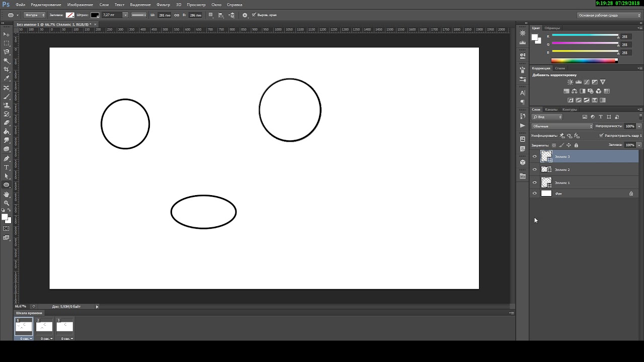The width and height of the screenshot is (644, 362).
Task: Select the Magic Wand tool
Action: pos(7,61)
